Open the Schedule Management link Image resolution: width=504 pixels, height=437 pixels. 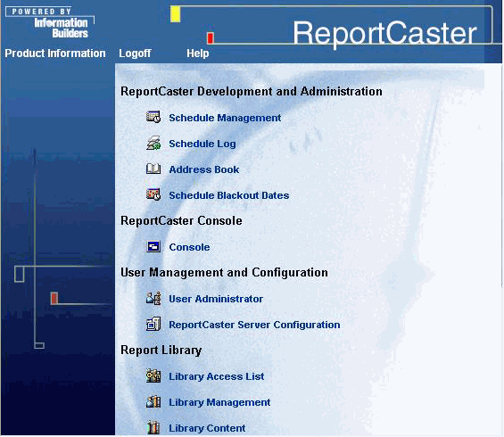coord(225,118)
